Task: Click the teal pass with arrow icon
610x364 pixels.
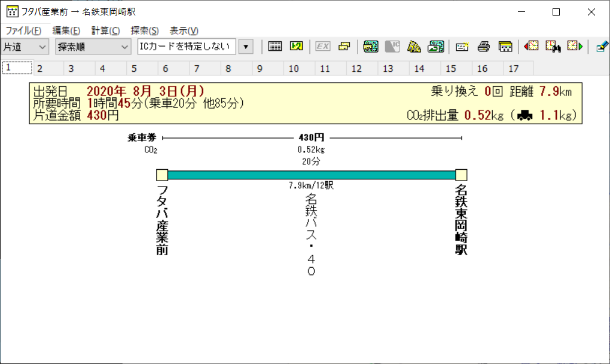Action: pos(436,47)
